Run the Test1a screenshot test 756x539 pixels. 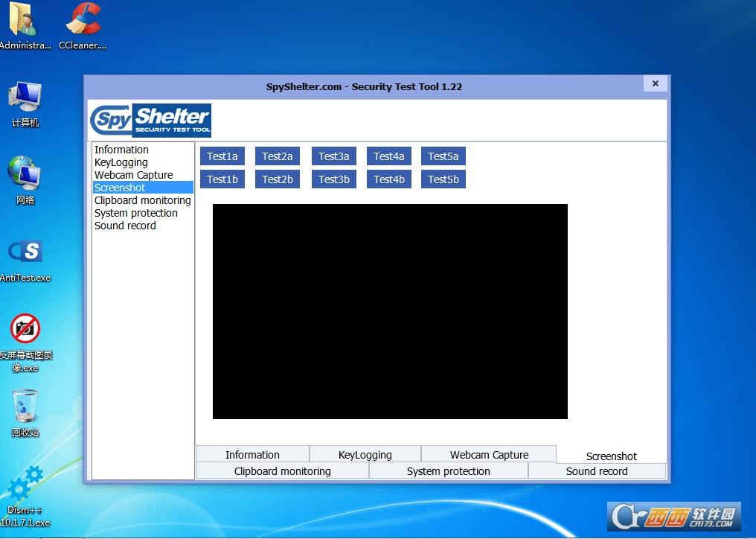coord(222,156)
